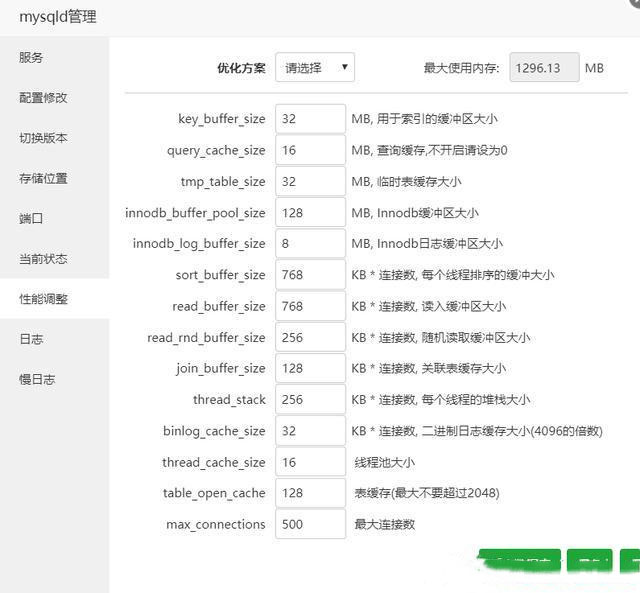This screenshot has height=593, width=640.
Task: Click the innodb_buffer_pool_size input field
Action: coord(310,213)
